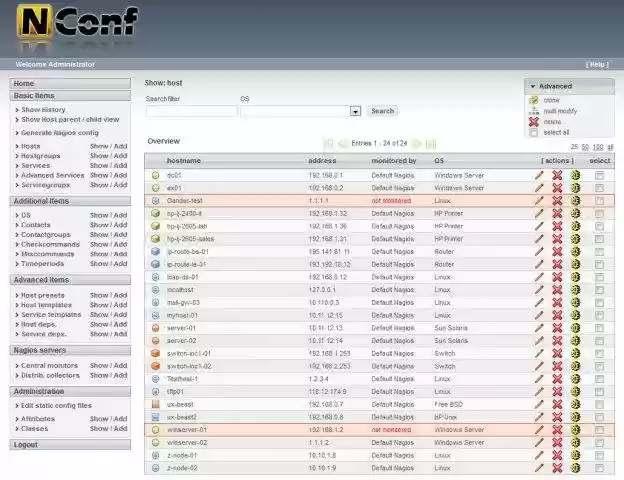Click Show next to Hostgroups
The width and height of the screenshot is (624, 480).
(x=99, y=156)
